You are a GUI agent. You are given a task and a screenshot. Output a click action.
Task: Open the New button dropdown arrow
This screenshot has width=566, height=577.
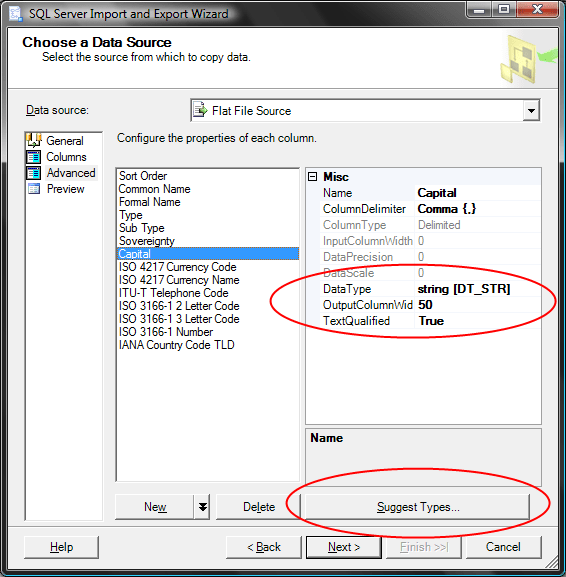[x=202, y=507]
